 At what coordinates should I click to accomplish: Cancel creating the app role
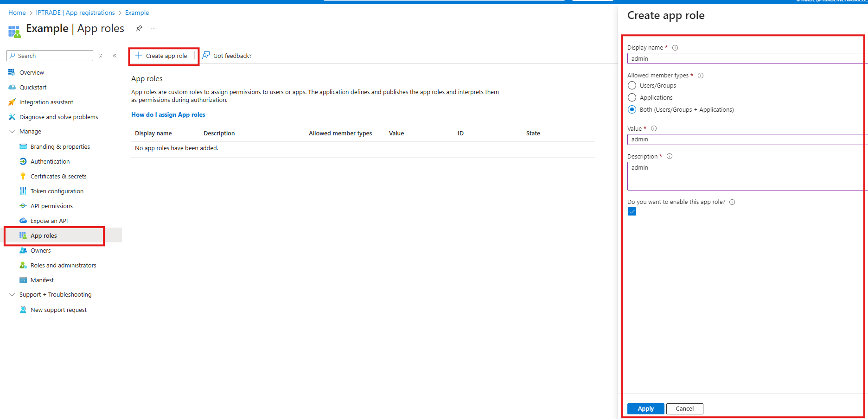point(684,408)
